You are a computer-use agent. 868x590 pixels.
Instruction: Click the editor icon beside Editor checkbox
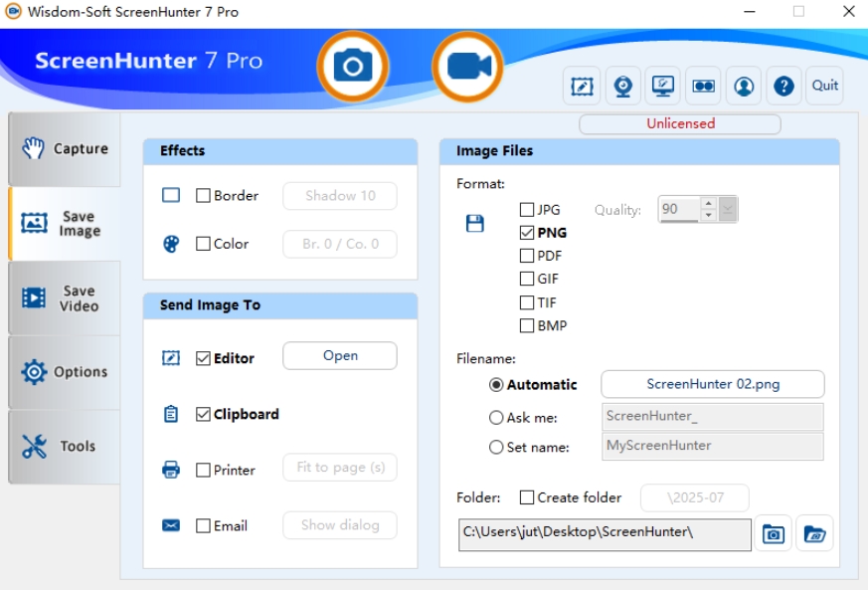coord(171,358)
